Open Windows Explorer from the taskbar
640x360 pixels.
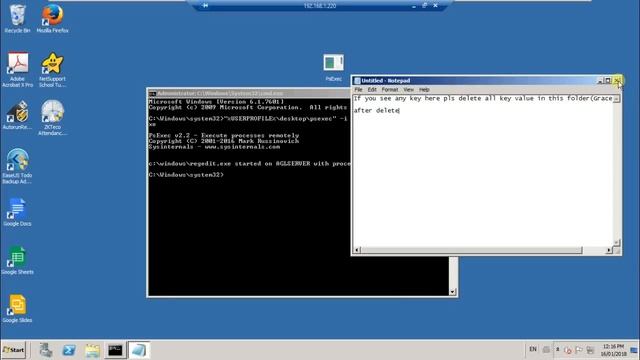(92, 350)
